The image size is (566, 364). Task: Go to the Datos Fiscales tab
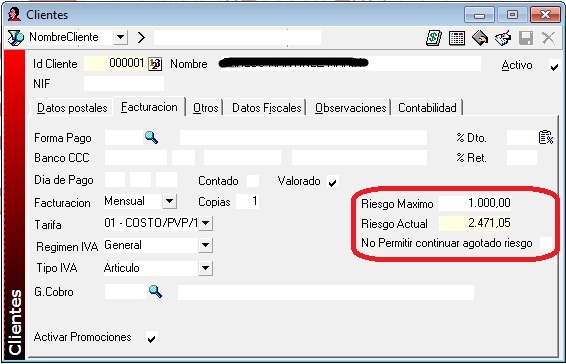click(266, 108)
